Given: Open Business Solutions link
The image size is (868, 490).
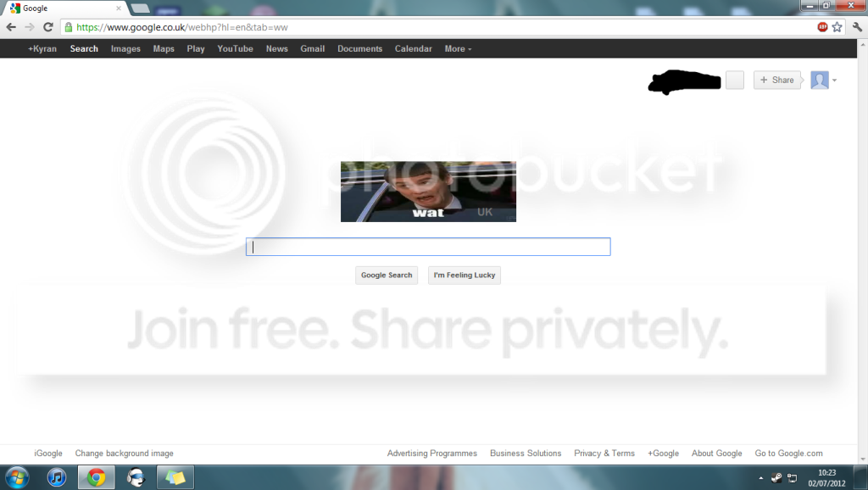Looking at the screenshot, I should point(526,454).
